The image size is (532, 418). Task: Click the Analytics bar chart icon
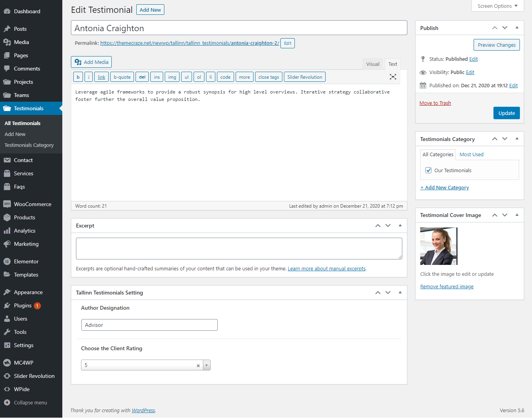tap(7, 231)
